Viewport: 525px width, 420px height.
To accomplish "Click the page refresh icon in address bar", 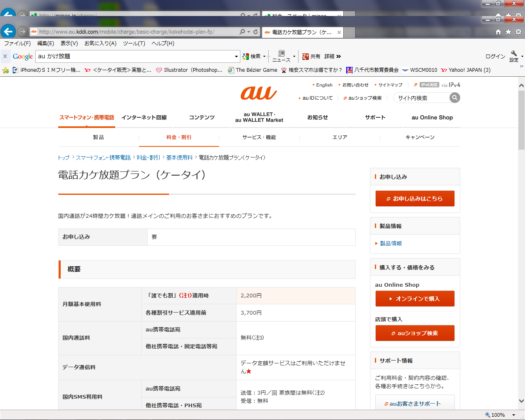I will pos(256,32).
